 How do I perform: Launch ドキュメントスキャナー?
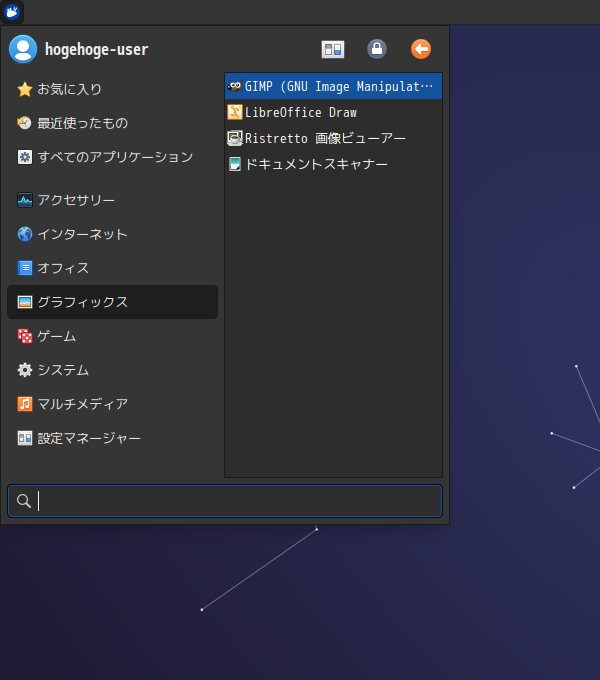(x=333, y=164)
